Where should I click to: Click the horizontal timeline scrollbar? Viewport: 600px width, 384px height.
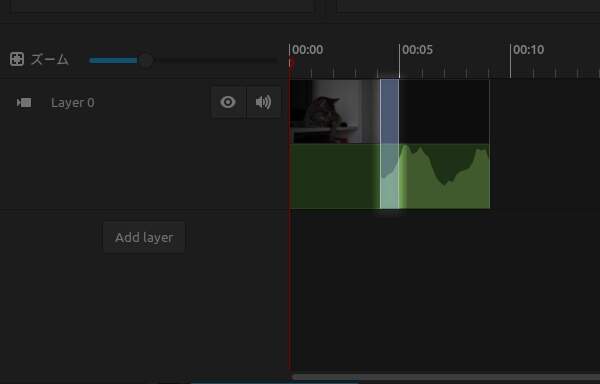click(x=446, y=377)
